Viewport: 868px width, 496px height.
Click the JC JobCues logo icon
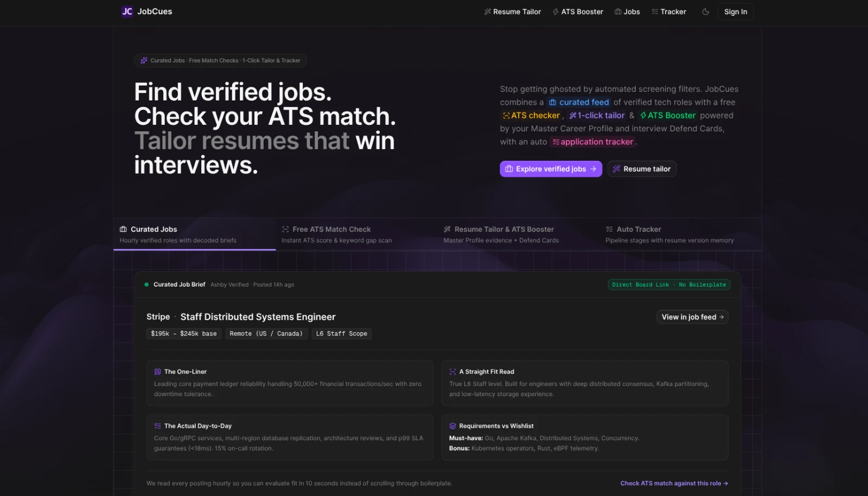pos(127,11)
